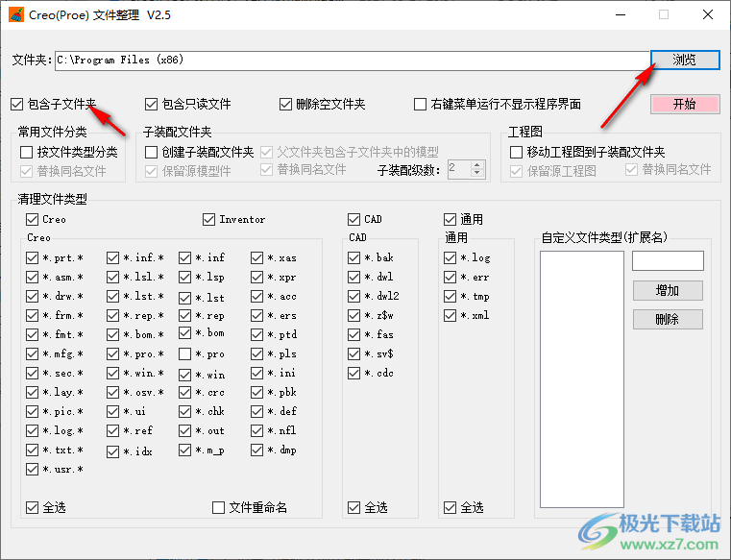Enable the 文件重命名 checkbox
Viewport: 731px width, 560px height.
[218, 507]
